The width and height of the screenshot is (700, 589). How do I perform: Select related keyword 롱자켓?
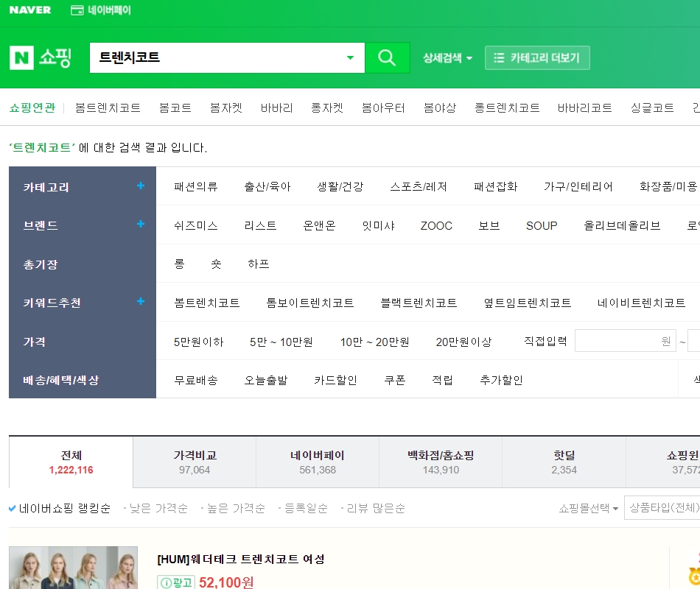[x=326, y=108]
